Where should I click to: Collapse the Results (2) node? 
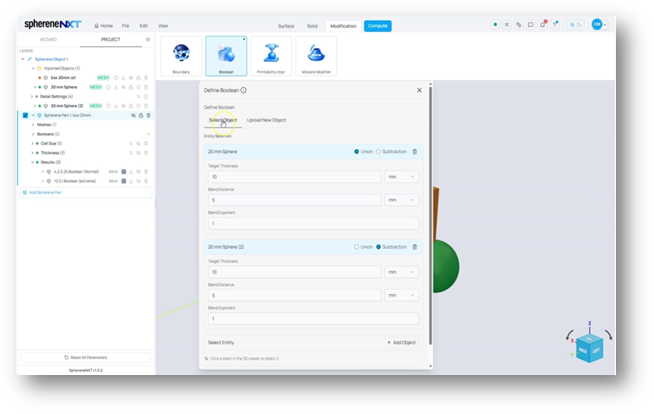tap(33, 162)
